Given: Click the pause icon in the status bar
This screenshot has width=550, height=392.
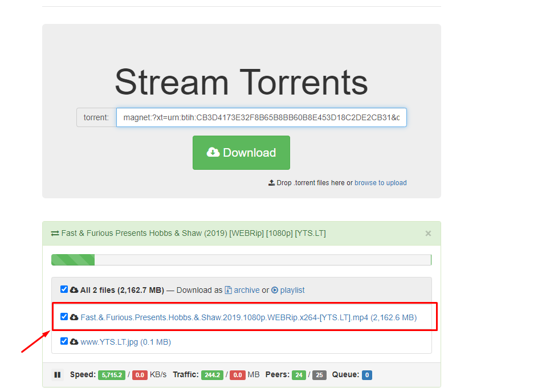Looking at the screenshot, I should [x=57, y=374].
